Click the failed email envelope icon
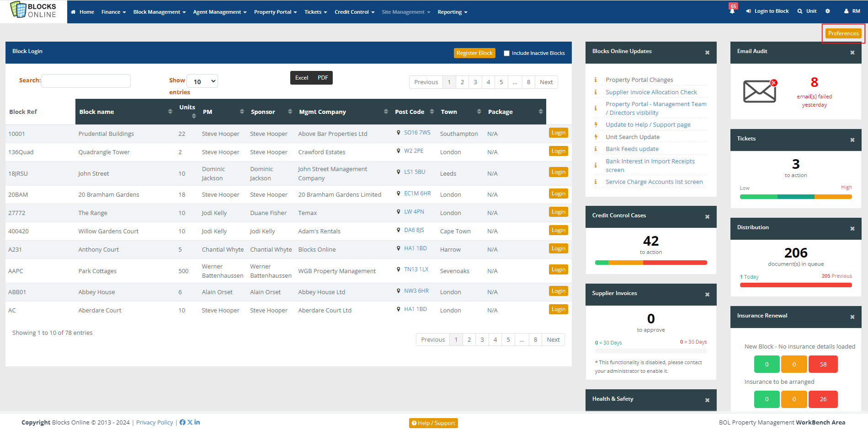The width and height of the screenshot is (868, 430). (x=760, y=91)
